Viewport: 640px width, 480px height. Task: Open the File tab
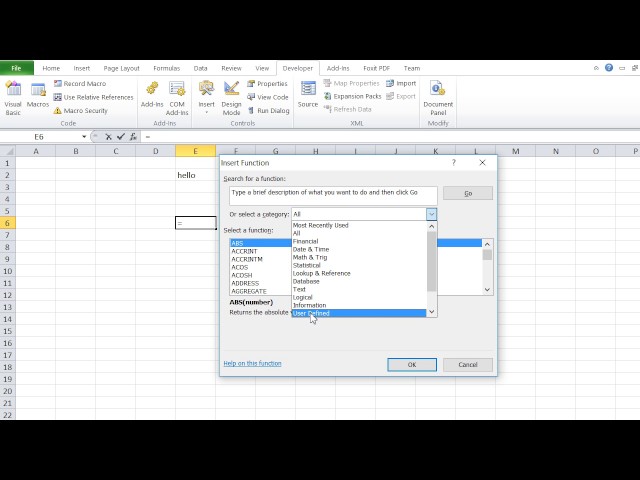coord(16,68)
